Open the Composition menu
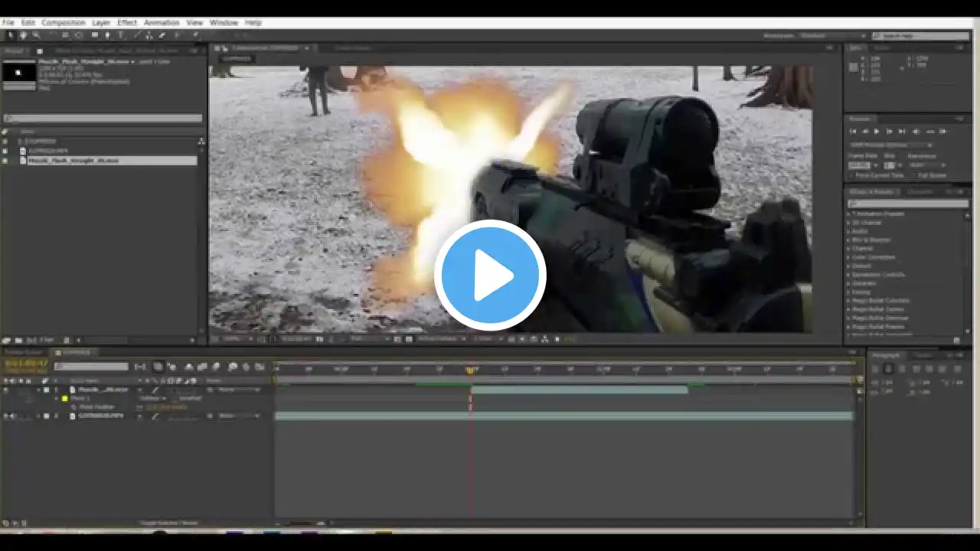 click(64, 23)
